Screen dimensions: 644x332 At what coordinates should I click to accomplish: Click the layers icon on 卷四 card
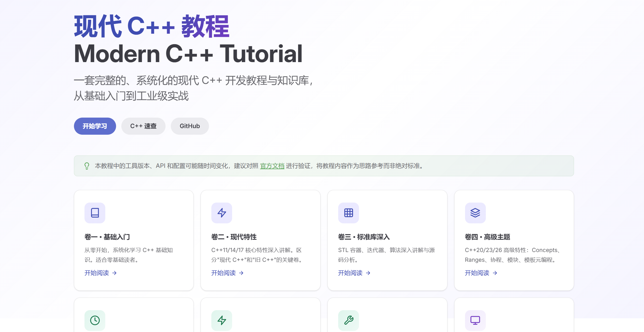coord(475,213)
